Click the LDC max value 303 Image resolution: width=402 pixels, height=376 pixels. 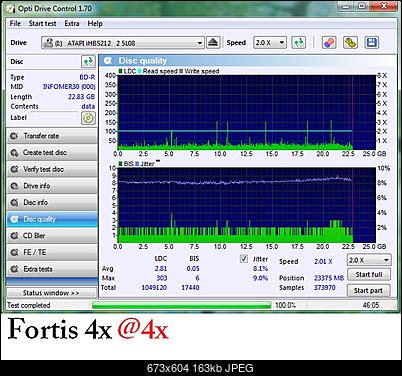(x=162, y=278)
